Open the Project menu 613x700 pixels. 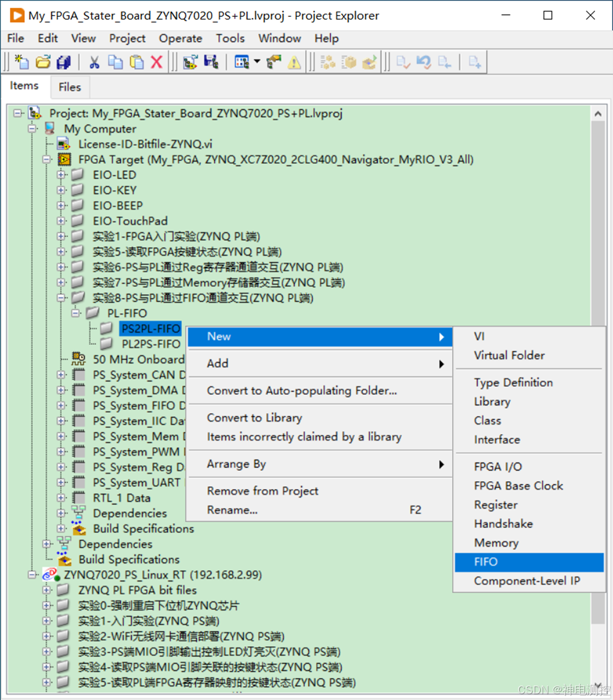click(127, 38)
